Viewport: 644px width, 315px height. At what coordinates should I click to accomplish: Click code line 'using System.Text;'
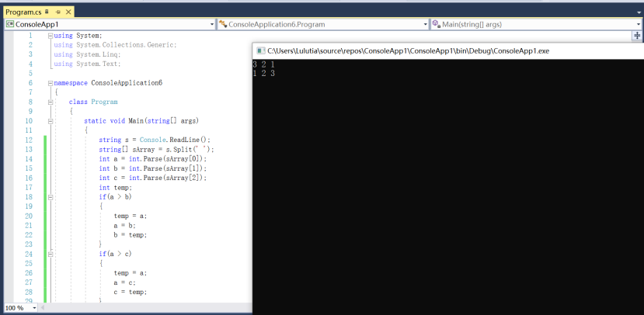pyautogui.click(x=87, y=64)
